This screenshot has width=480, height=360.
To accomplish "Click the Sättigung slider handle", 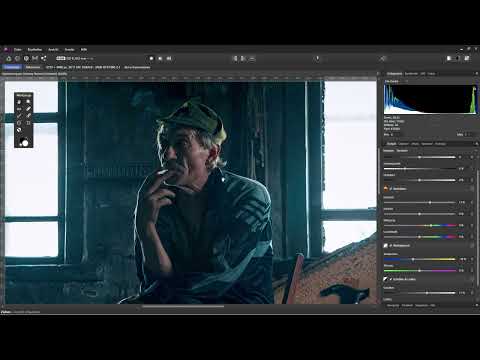I will tap(431, 225).
